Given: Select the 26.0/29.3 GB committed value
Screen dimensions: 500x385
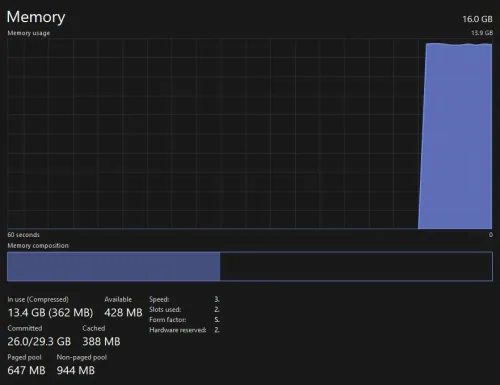Looking at the screenshot, I should coord(39,341).
